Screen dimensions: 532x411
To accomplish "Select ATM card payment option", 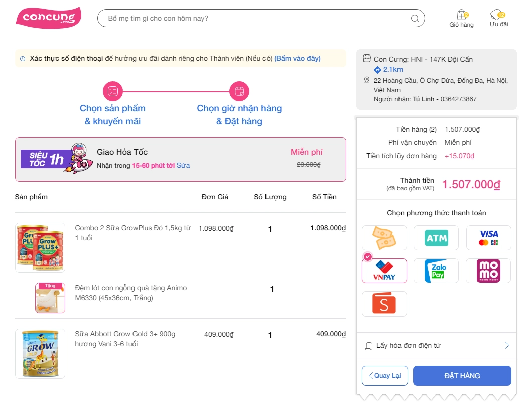I will tap(436, 238).
